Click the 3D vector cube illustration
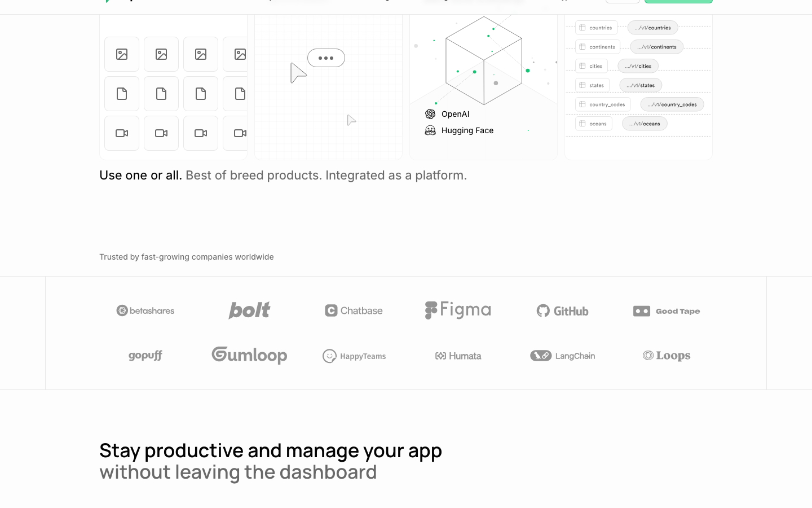Image resolution: width=812 pixels, height=508 pixels. pyautogui.click(x=484, y=60)
